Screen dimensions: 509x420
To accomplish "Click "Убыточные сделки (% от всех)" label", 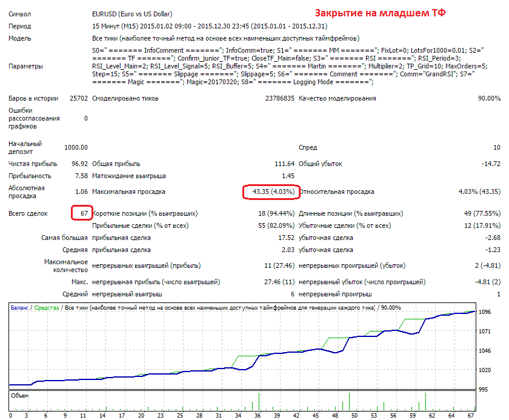I will (x=345, y=225).
